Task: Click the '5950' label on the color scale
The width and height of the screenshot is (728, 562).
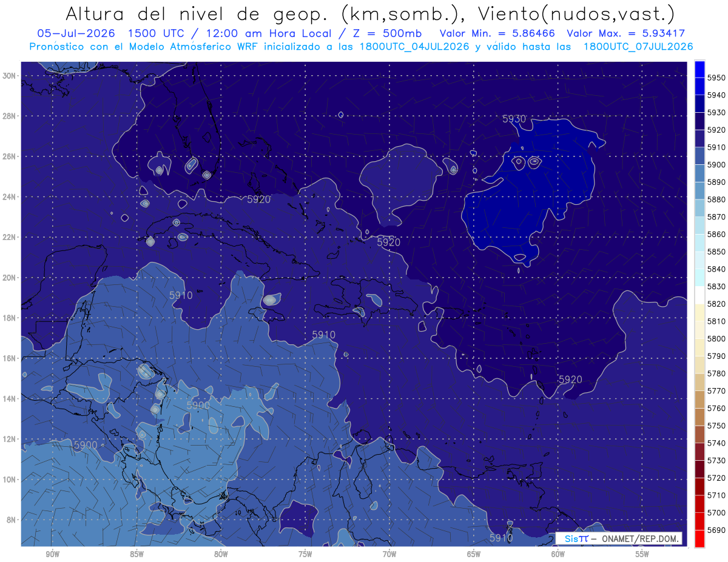Action: point(716,78)
